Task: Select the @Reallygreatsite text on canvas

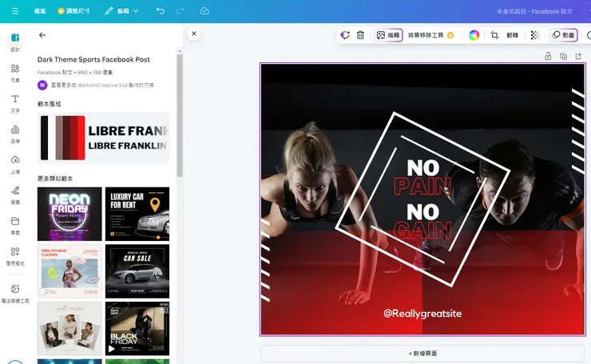Action: tap(422, 313)
